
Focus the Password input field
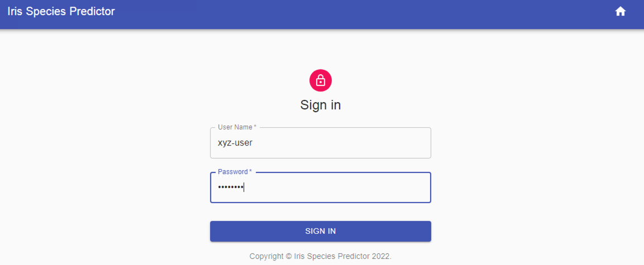pos(320,187)
